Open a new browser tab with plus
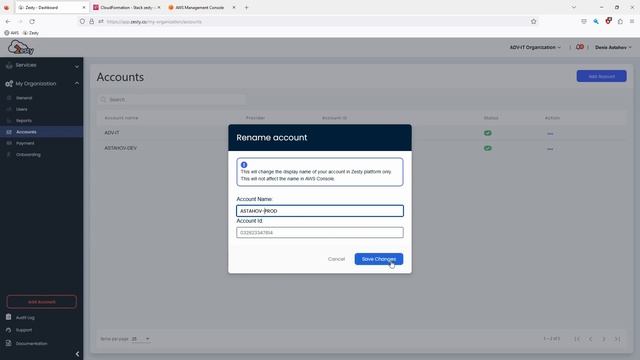 point(246,7)
